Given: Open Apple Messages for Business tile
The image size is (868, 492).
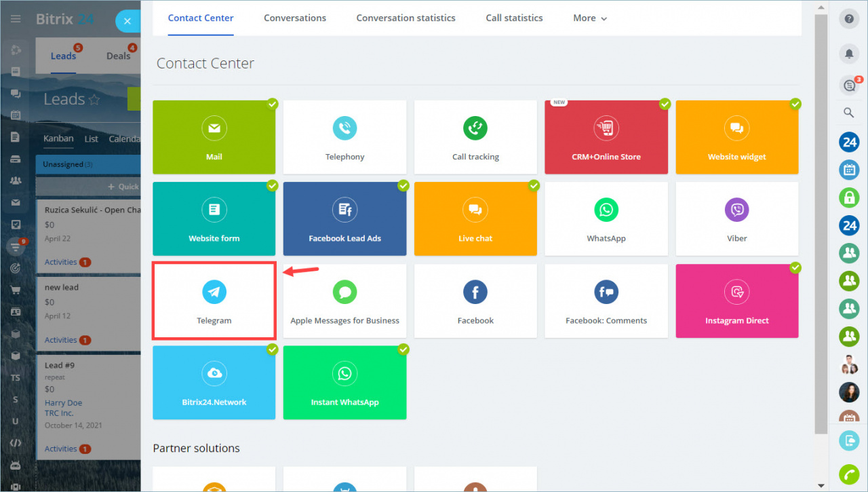Looking at the screenshot, I should (x=344, y=301).
